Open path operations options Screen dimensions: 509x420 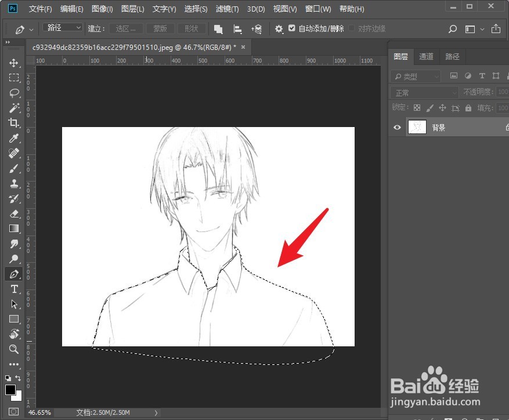(218, 29)
